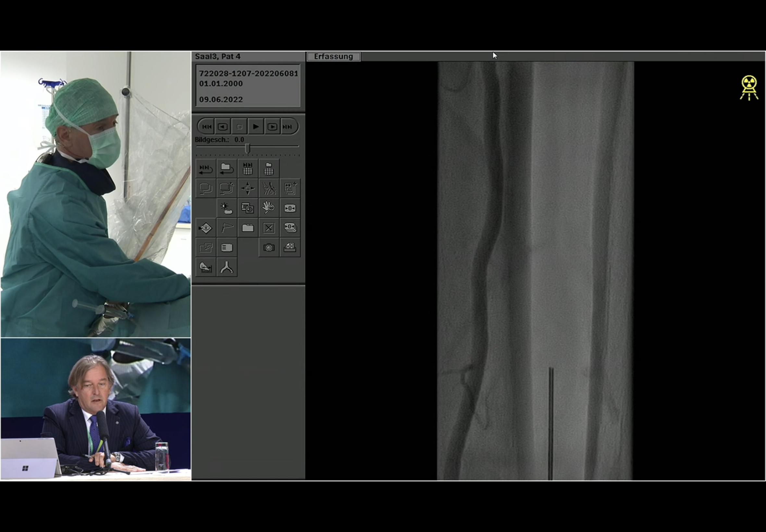Select the brightness/contrast adjustment tool
766x532 pixels.
click(x=227, y=208)
